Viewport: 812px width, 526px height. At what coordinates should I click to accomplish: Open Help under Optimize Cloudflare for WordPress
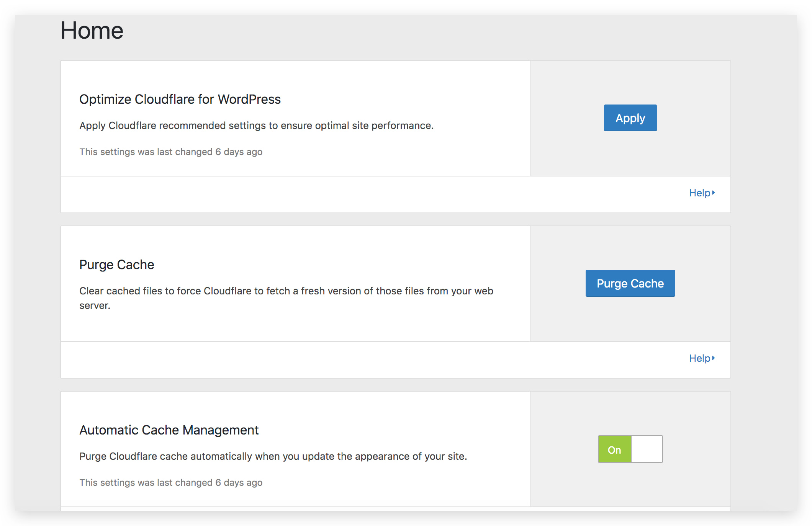(x=699, y=193)
